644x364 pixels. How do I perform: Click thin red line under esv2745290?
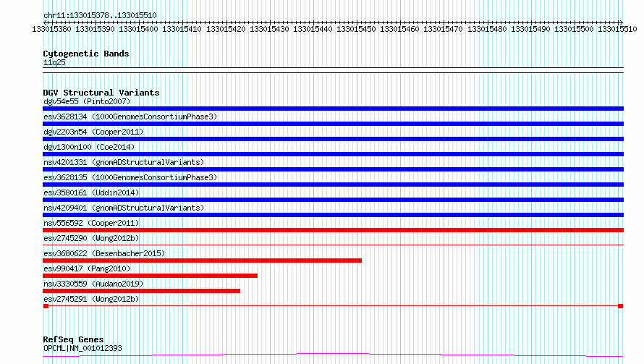333,245
